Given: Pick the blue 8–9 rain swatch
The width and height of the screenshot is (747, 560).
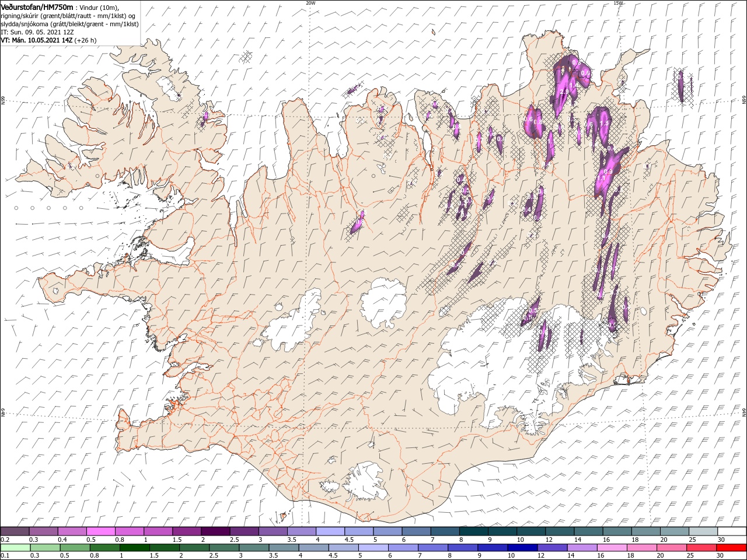Looking at the screenshot, I should click(463, 548).
